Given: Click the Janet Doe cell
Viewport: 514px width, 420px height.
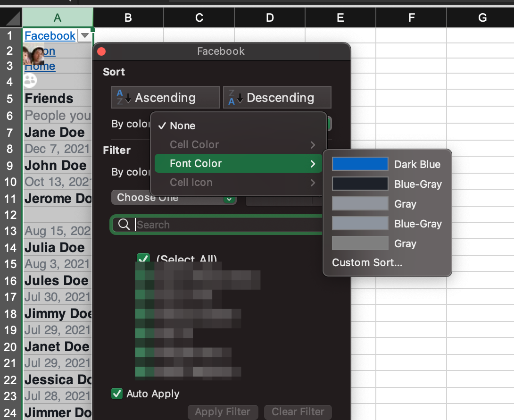Looking at the screenshot, I should 58,346.
